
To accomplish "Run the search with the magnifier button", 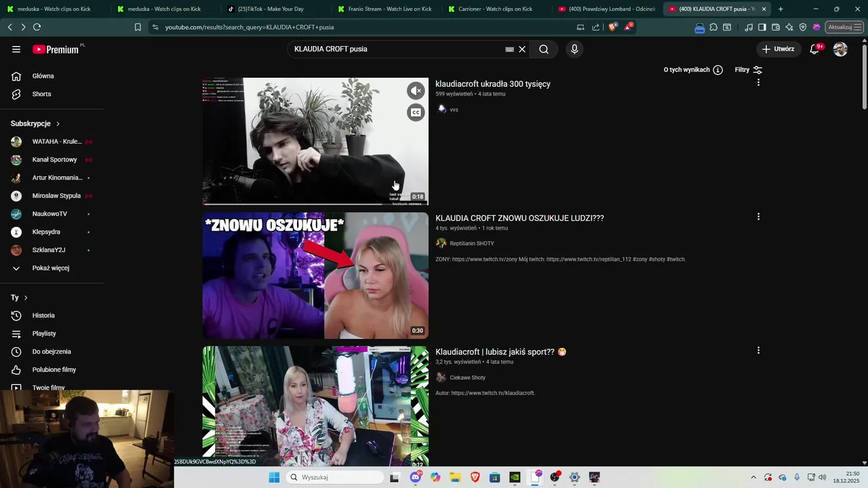I will 544,49.
